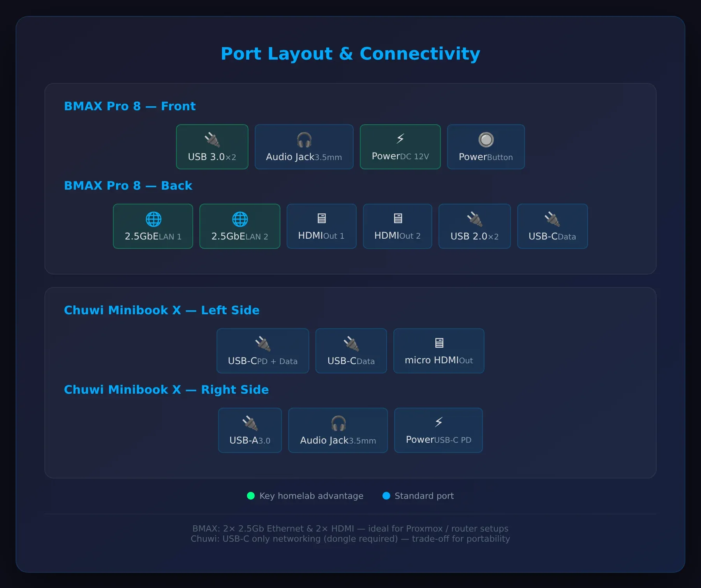Screen dimensions: 701x588
Task: Select the 2.5GbE LAN 2 label
Action: 240,236
